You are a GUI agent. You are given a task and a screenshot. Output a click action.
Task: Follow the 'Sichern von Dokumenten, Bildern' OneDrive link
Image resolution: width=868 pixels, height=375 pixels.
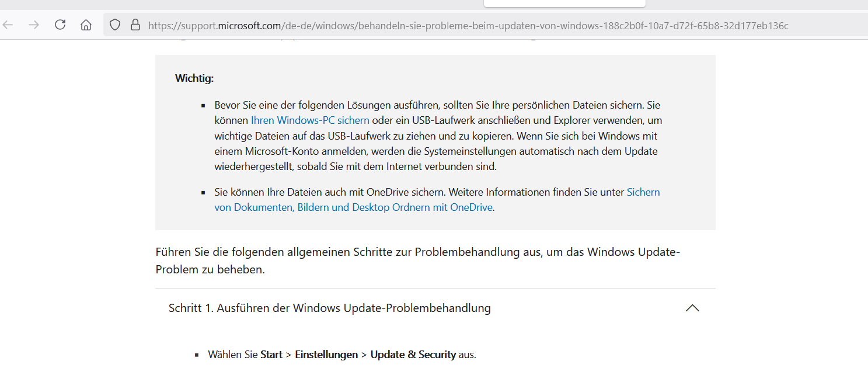coord(437,200)
